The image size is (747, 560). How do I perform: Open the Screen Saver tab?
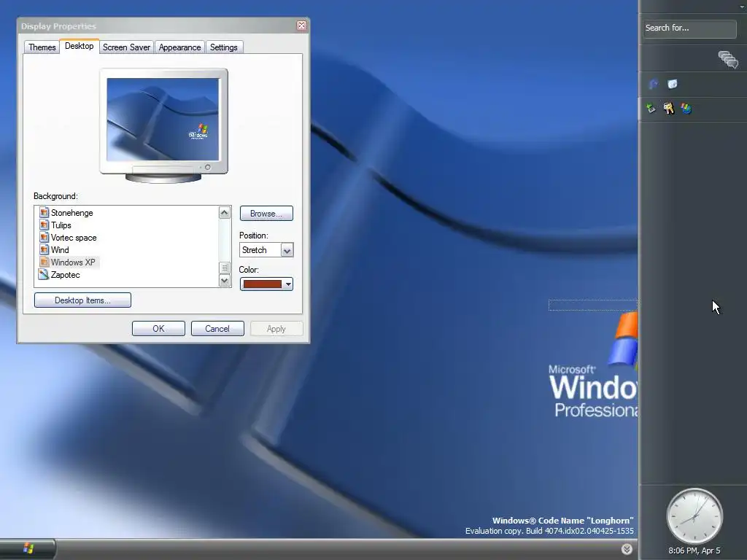(126, 47)
